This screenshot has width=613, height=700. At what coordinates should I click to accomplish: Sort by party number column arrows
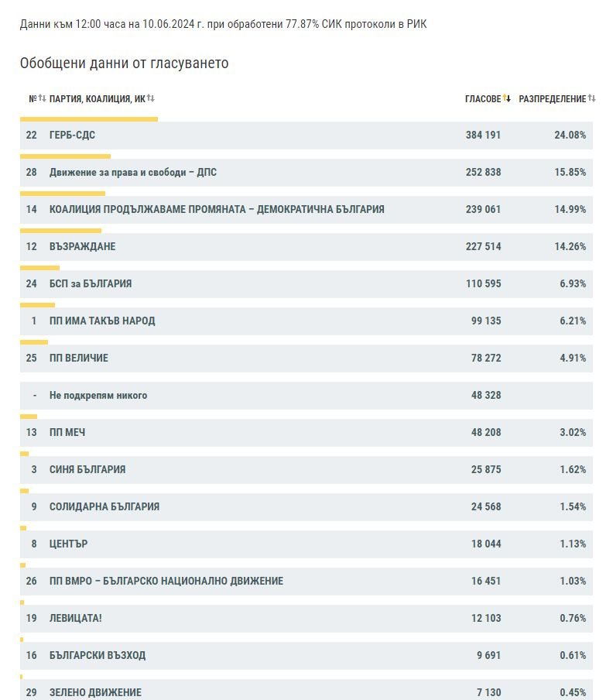coord(42,98)
